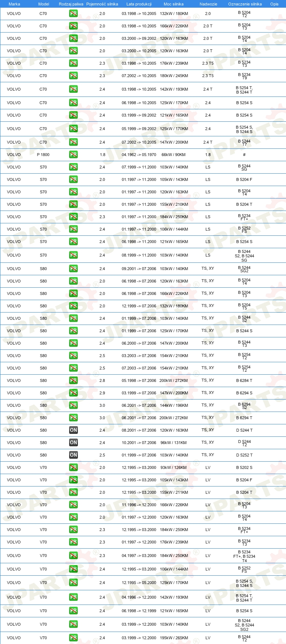This screenshot has height=644, width=286.
Task: Click the Opis column header
Action: click(274, 4)
